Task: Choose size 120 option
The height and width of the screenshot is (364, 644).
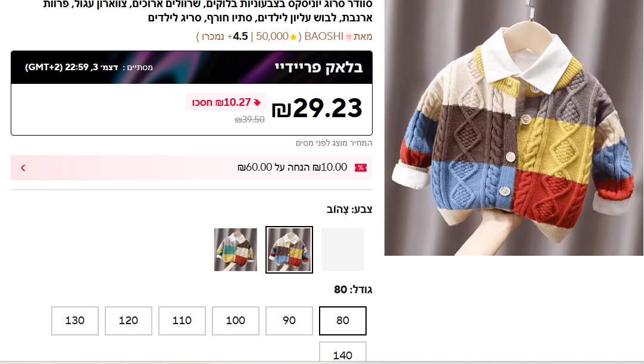Action: pos(128,321)
